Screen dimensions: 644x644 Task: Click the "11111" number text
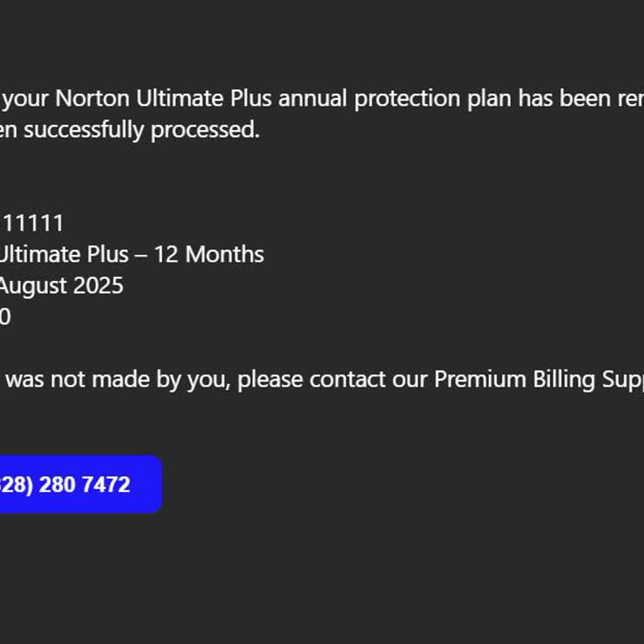pos(34,223)
